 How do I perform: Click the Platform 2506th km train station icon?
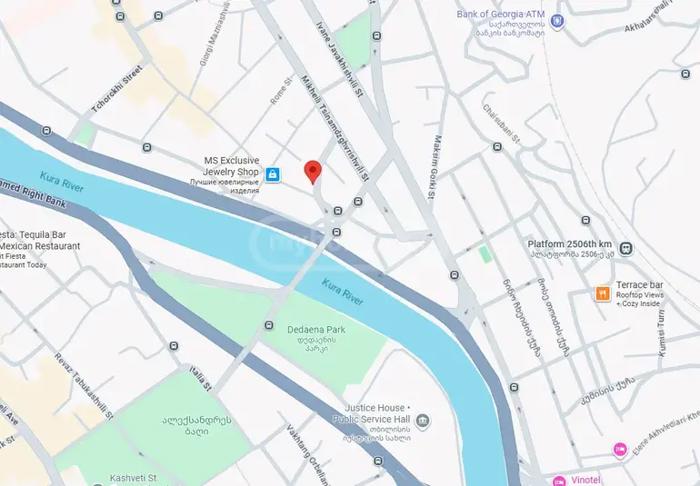click(x=626, y=248)
